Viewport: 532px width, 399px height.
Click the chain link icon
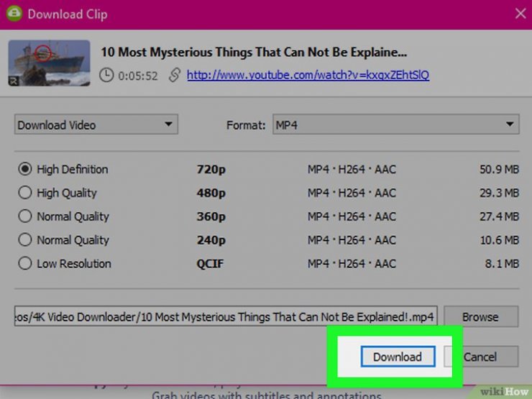point(175,75)
